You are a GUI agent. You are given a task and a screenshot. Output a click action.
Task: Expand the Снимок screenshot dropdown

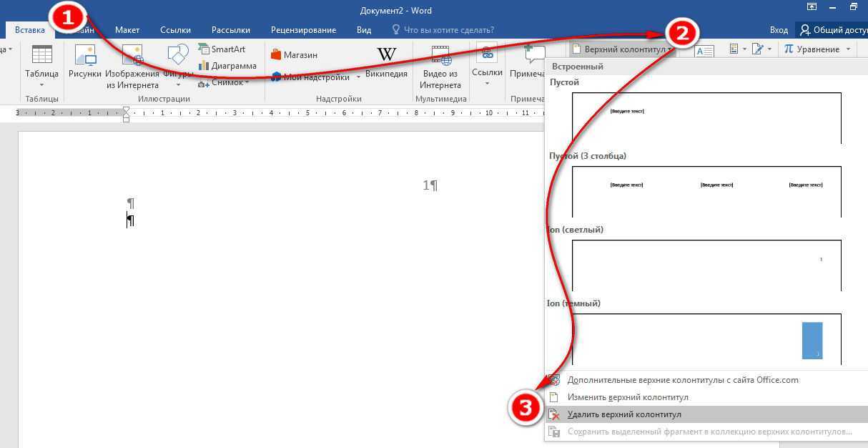(x=247, y=82)
